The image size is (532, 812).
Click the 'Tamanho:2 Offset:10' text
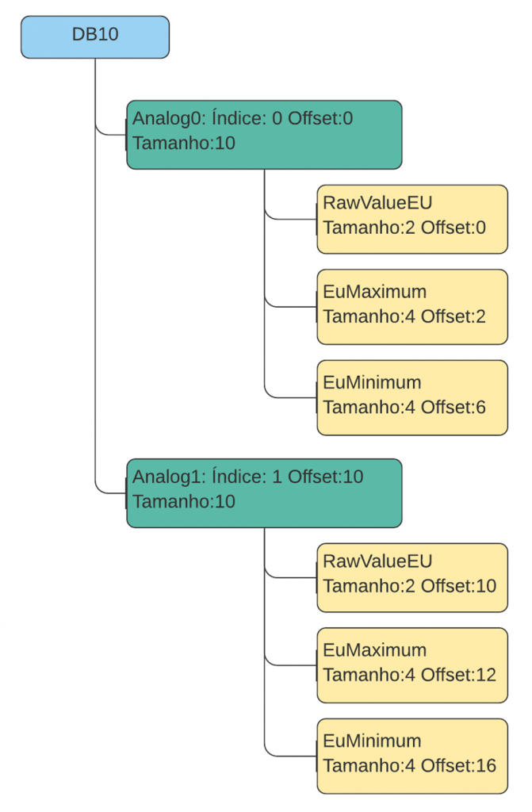pos(409,587)
